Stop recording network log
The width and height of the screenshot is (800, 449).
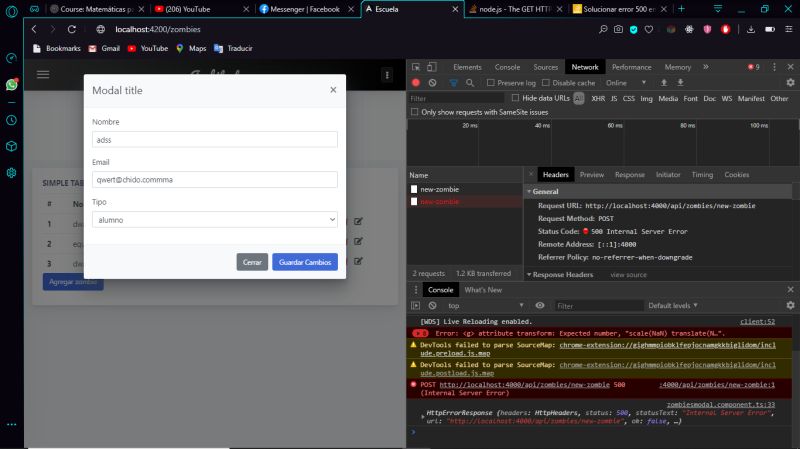click(416, 82)
